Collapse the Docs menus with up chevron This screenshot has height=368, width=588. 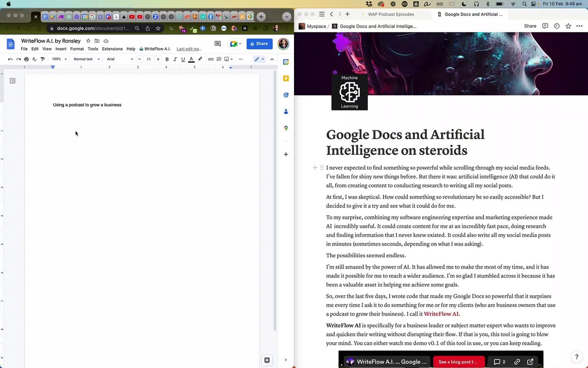coord(272,59)
